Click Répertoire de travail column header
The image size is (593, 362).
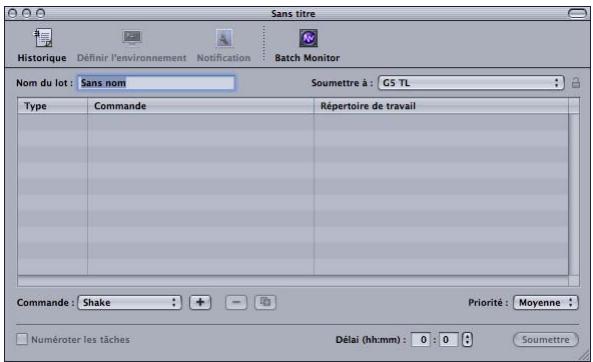(441, 106)
